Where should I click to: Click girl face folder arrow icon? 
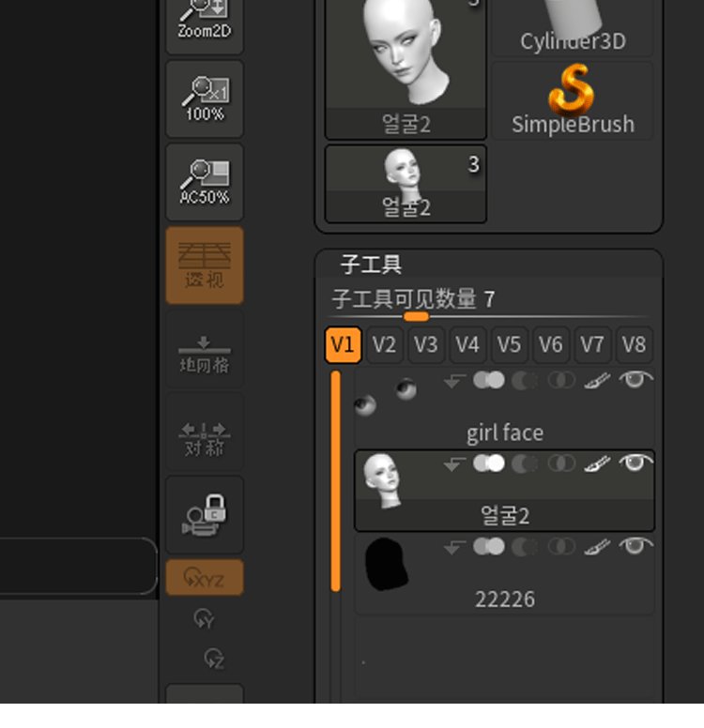(x=454, y=381)
